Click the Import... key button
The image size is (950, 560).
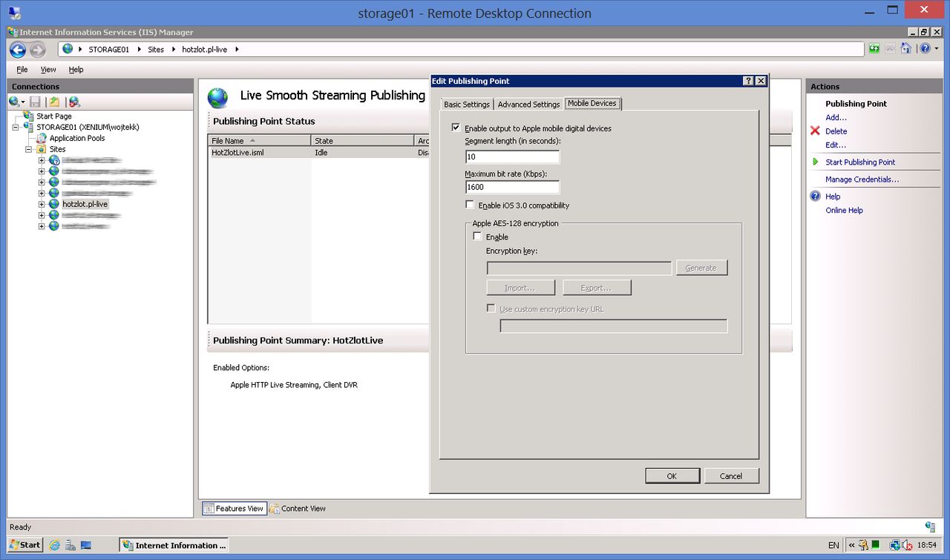click(x=520, y=288)
